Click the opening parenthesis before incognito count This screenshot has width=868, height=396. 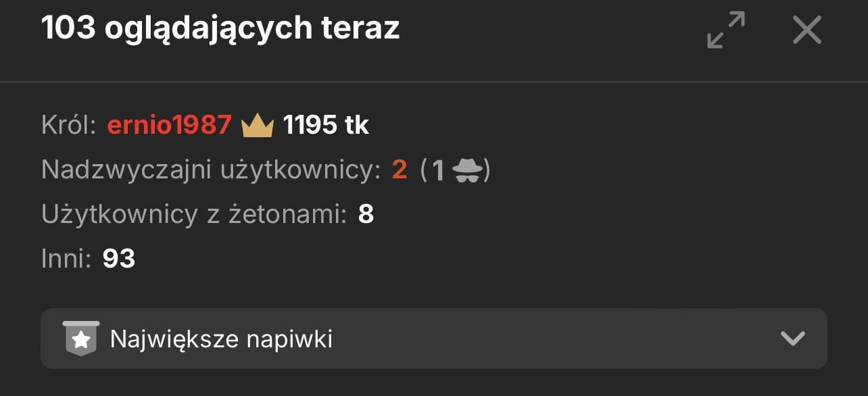coord(424,170)
